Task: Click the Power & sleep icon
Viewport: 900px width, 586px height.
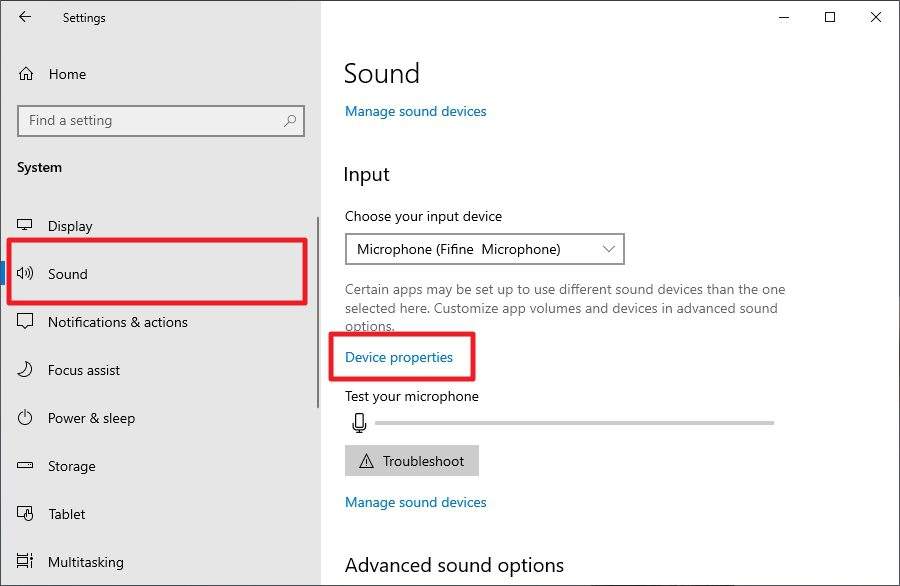Action: point(27,418)
